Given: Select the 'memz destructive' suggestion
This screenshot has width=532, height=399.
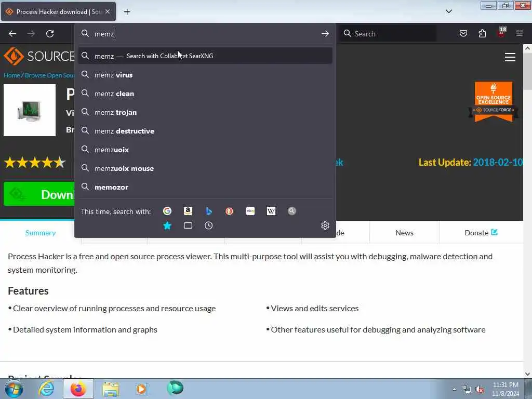Looking at the screenshot, I should (x=205, y=131).
